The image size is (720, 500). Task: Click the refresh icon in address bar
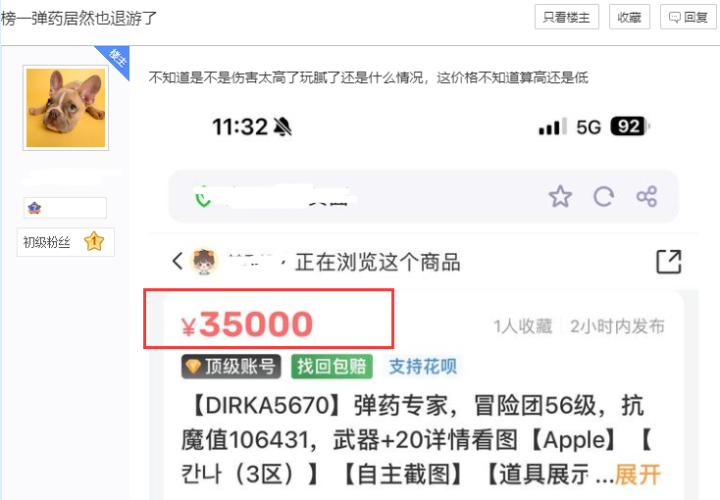(x=603, y=197)
